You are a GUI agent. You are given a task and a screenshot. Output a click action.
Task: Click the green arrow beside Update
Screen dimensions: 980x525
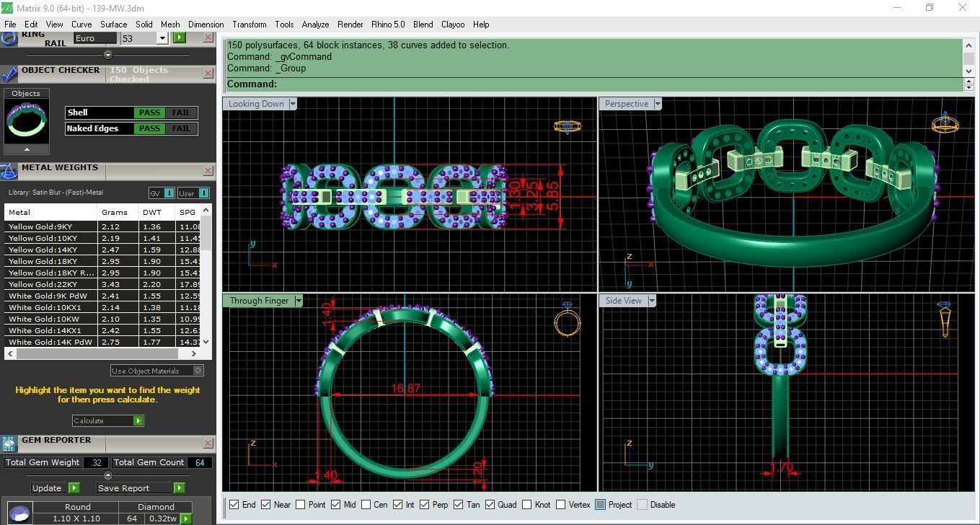74,488
